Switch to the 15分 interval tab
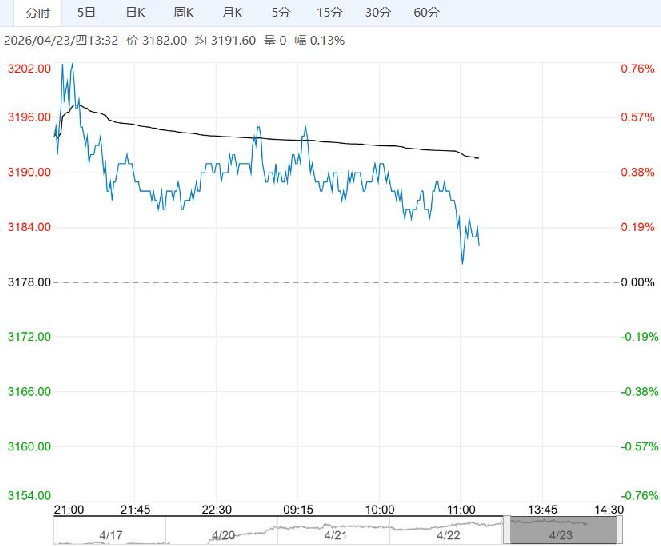The width and height of the screenshot is (661, 546). tap(328, 13)
